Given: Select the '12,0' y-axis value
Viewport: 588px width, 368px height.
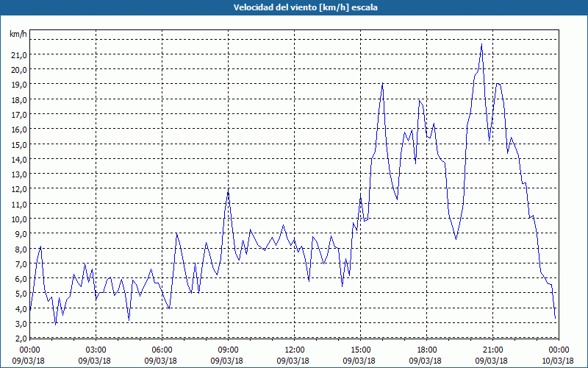Looking at the screenshot, I should [x=20, y=189].
